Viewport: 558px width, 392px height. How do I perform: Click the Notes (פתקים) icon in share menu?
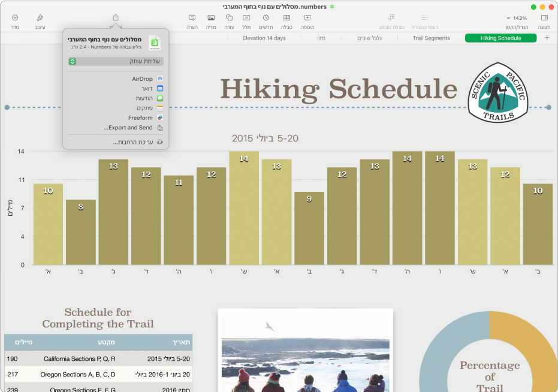pos(160,108)
